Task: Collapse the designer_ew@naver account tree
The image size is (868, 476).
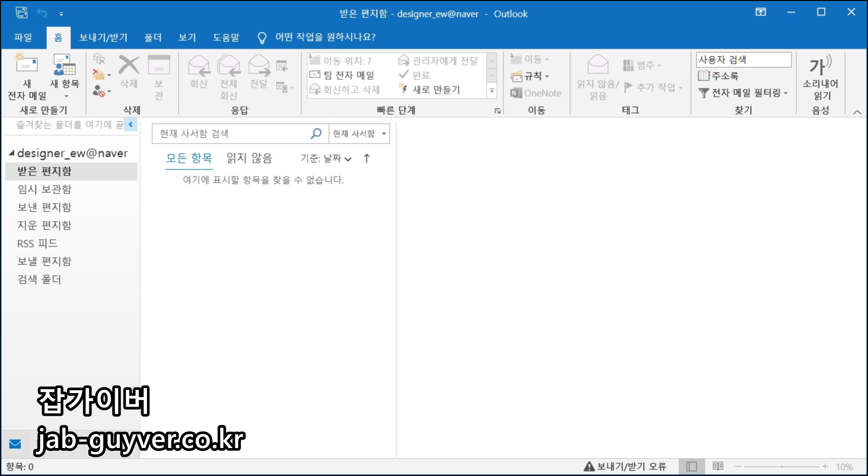Action: pos(12,153)
